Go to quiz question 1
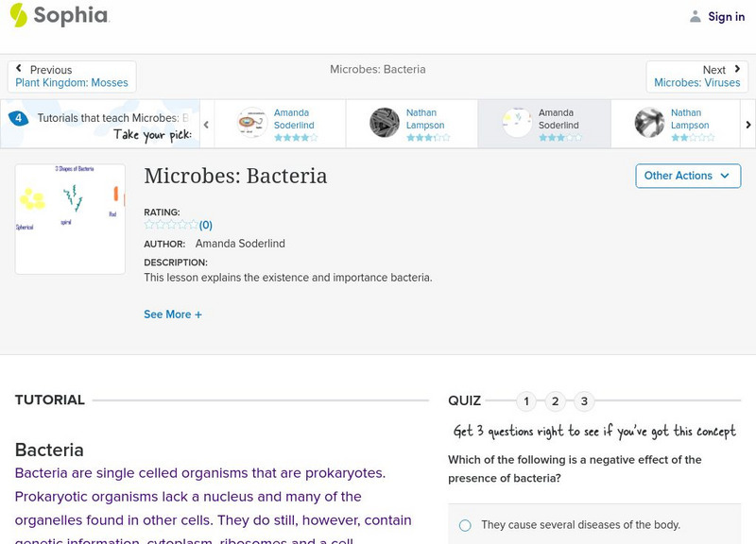 pos(526,401)
